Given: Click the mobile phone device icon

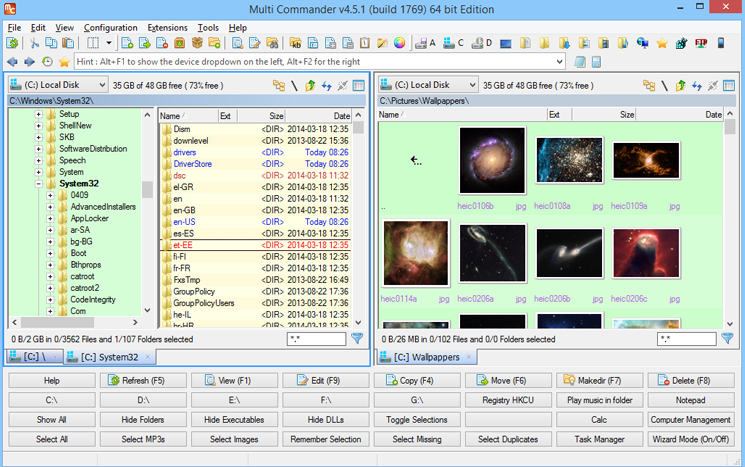Looking at the screenshot, I should 721,43.
